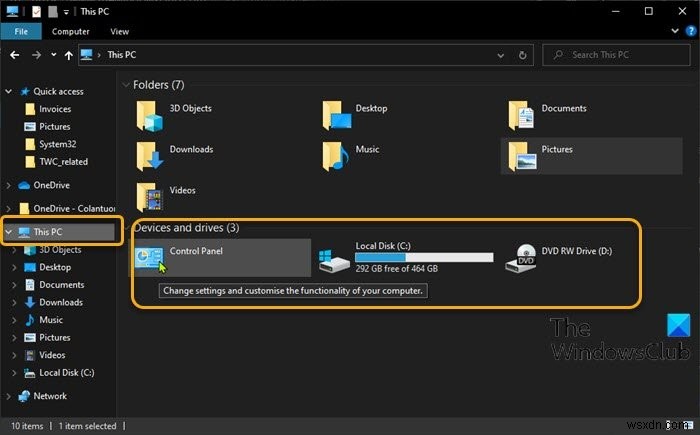Open Local Disk (C:) drive icon
Screen dimensions: 700x435
pyautogui.click(x=334, y=261)
